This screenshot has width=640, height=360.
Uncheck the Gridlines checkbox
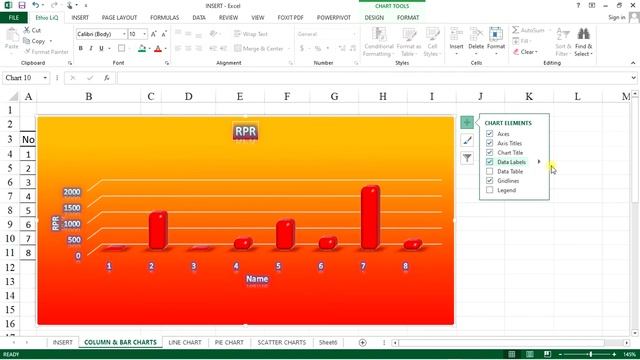(x=489, y=180)
